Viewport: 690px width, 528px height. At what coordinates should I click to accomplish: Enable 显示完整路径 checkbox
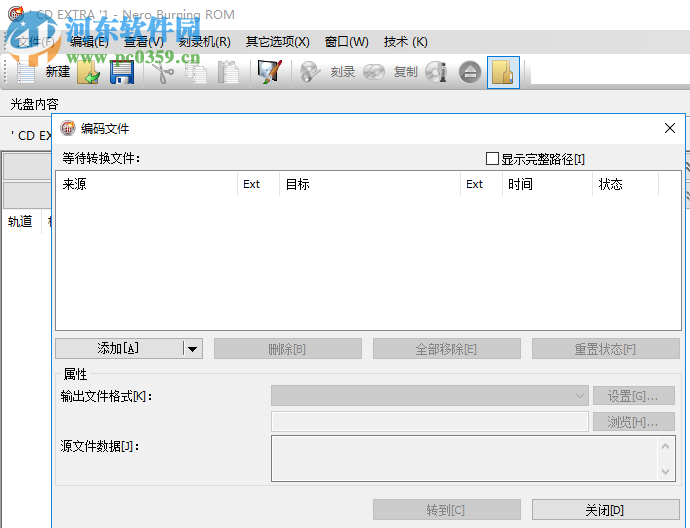coord(492,158)
